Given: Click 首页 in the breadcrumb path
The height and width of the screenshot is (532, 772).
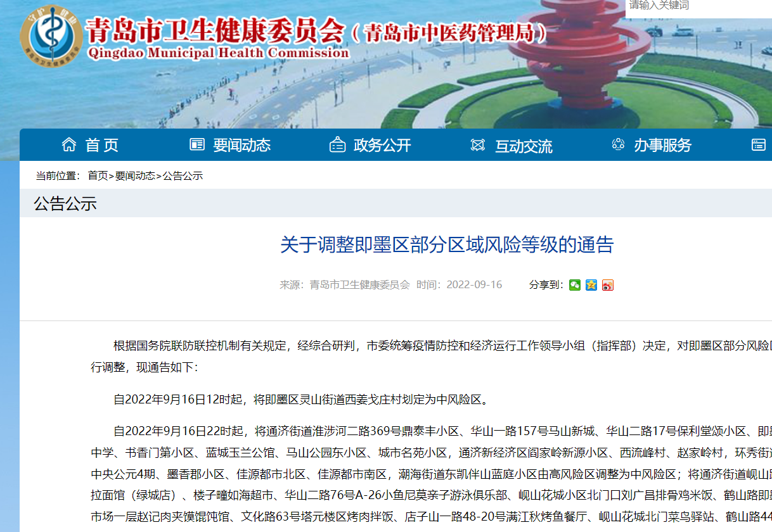Looking at the screenshot, I should pyautogui.click(x=98, y=176).
